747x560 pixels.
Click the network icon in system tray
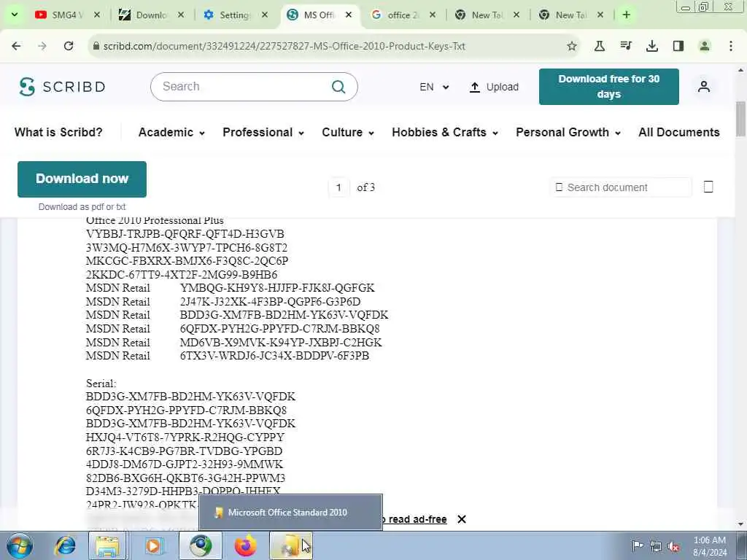(656, 546)
